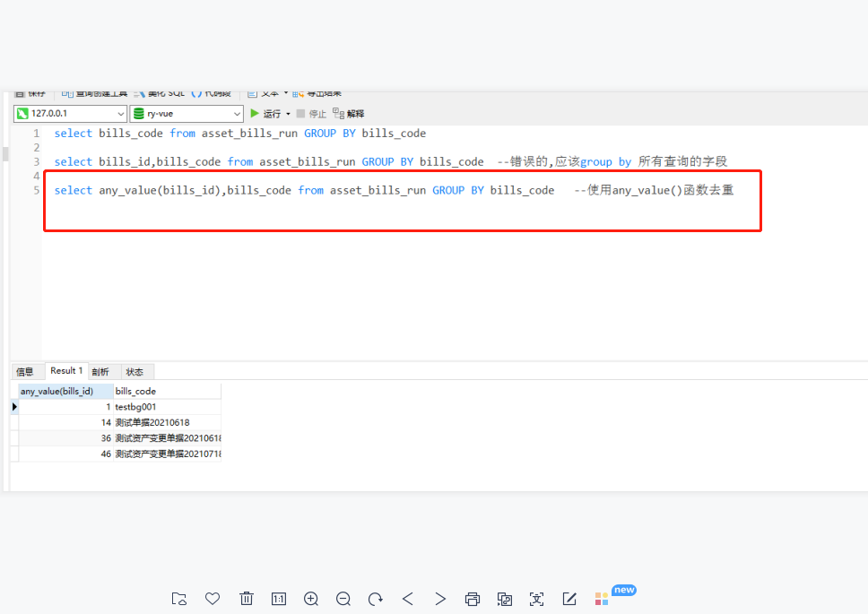
Task: Start text recognition (OCR) on image
Action: click(x=536, y=599)
